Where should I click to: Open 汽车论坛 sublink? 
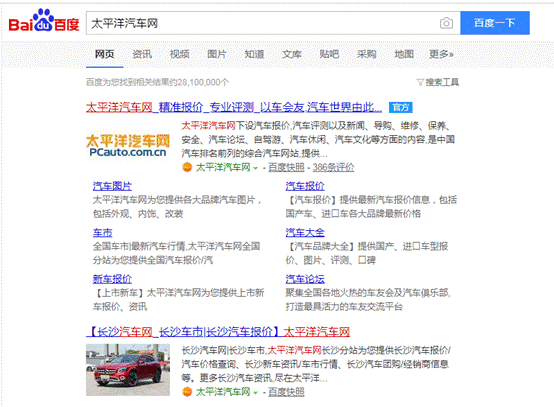point(305,279)
